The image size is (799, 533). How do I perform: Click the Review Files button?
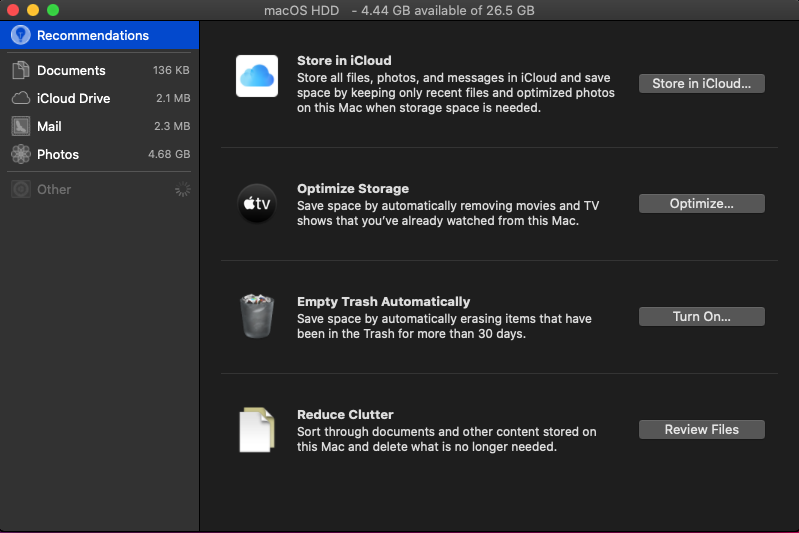pyautogui.click(x=702, y=430)
